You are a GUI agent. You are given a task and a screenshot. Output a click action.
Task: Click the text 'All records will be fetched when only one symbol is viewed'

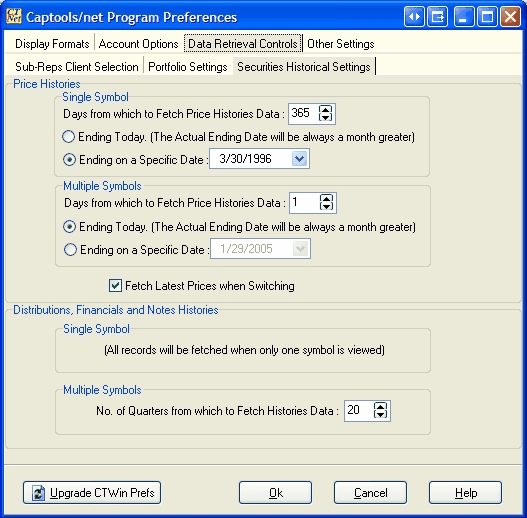[244, 350]
